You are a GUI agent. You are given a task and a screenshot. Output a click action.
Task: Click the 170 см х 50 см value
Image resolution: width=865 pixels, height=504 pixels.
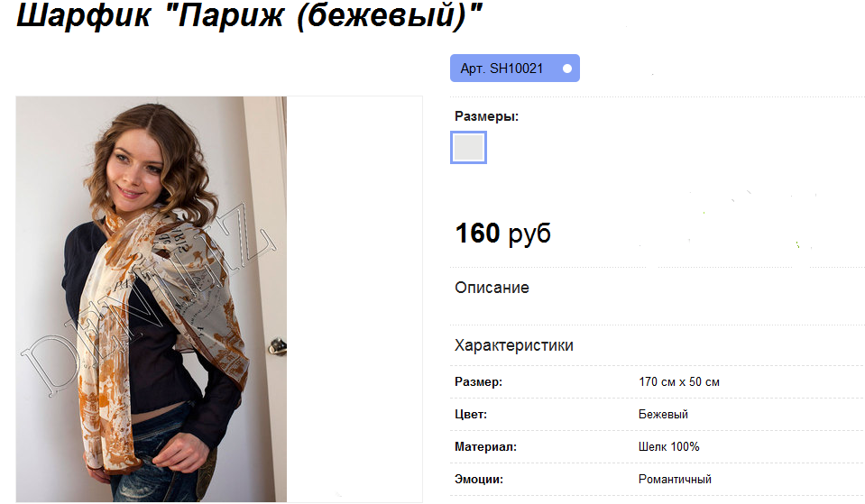coord(679,381)
